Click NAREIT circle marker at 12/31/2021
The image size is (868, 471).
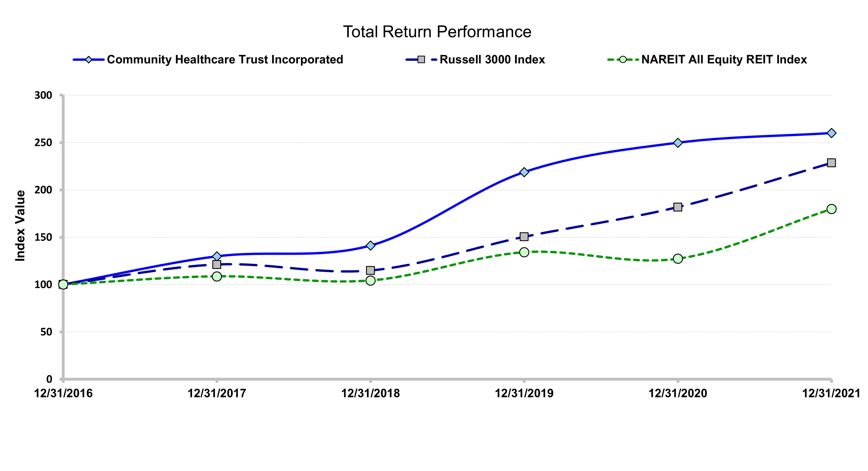pos(831,209)
